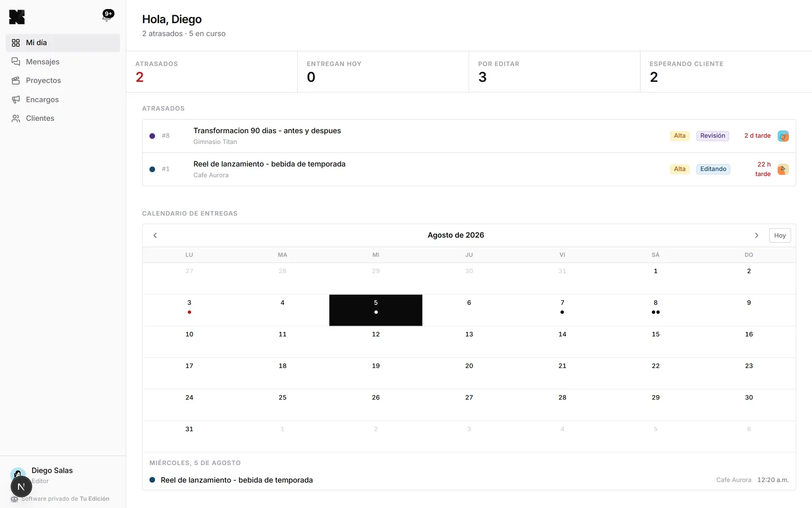Select highlighted August 5 in calendar

pos(376,310)
